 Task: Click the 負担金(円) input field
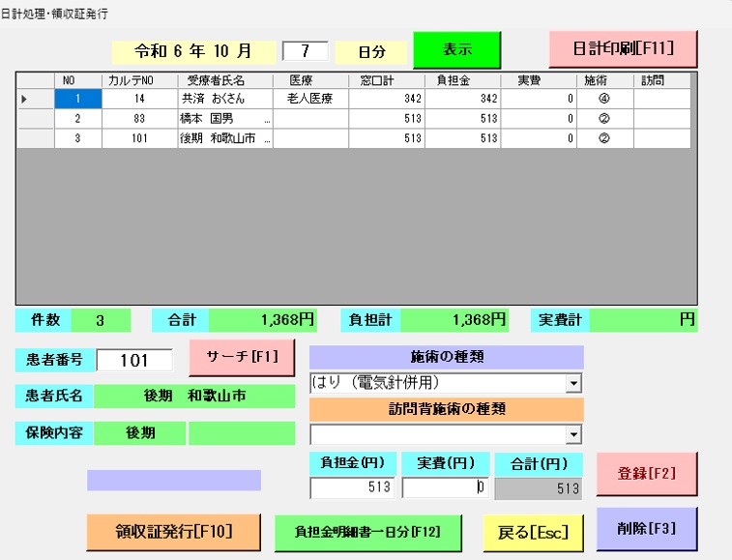[352, 488]
